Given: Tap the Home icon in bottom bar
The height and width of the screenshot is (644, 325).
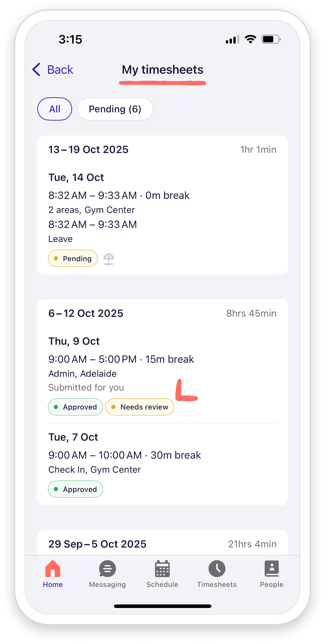Looking at the screenshot, I should 53,569.
